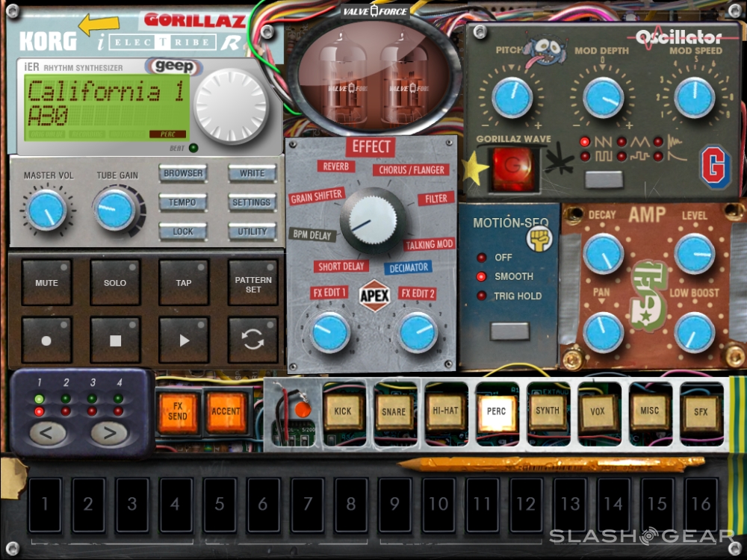Open the UTILITY menu
Screen dimensions: 747x560
click(x=252, y=231)
